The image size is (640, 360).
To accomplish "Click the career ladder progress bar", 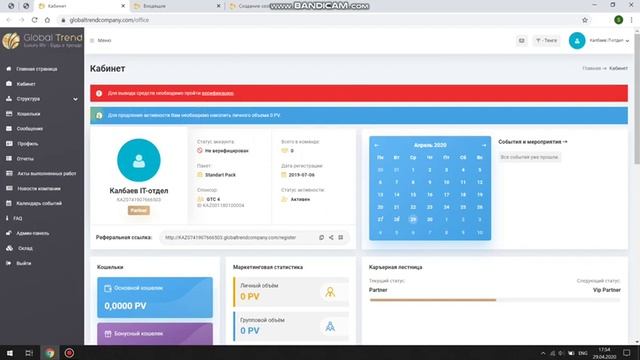I will (495, 300).
